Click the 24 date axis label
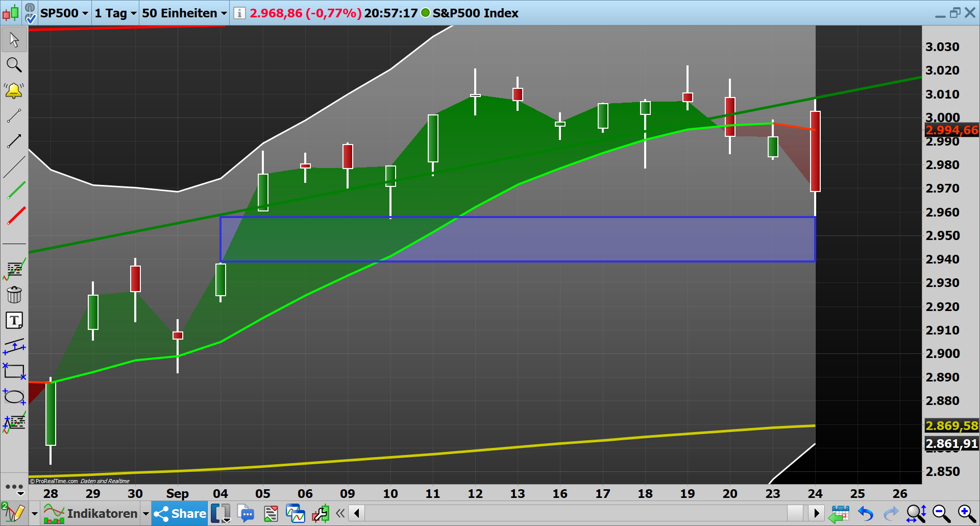The width and height of the screenshot is (980, 526). point(815,494)
